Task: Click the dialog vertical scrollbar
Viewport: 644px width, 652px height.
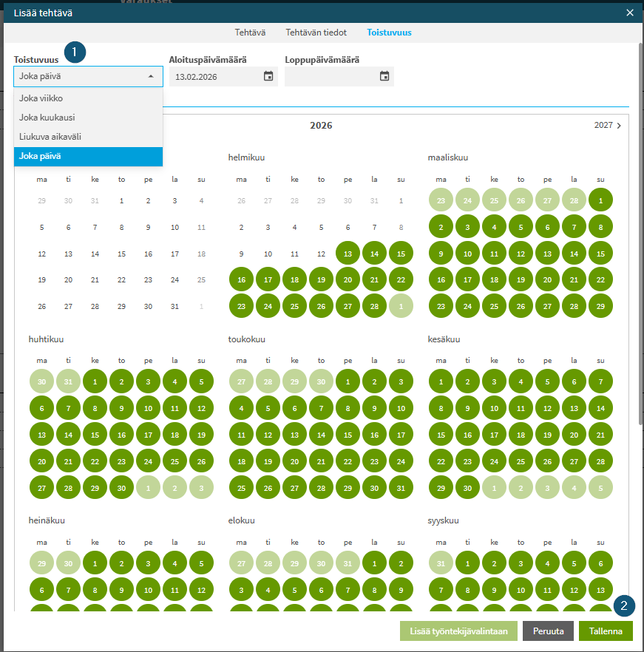Action: pos(640,233)
